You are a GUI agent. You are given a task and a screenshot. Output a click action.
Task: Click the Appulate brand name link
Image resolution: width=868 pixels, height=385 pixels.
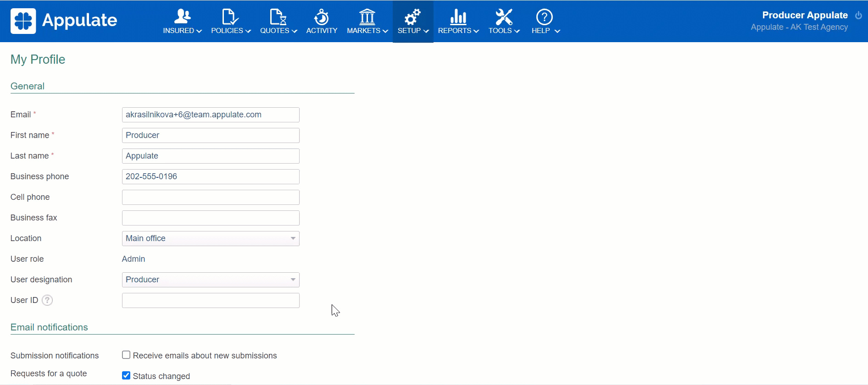[x=80, y=20]
